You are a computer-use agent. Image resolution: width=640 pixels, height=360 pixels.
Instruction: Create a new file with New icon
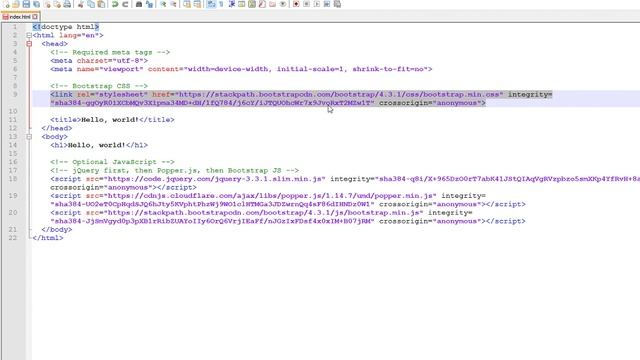6,4
